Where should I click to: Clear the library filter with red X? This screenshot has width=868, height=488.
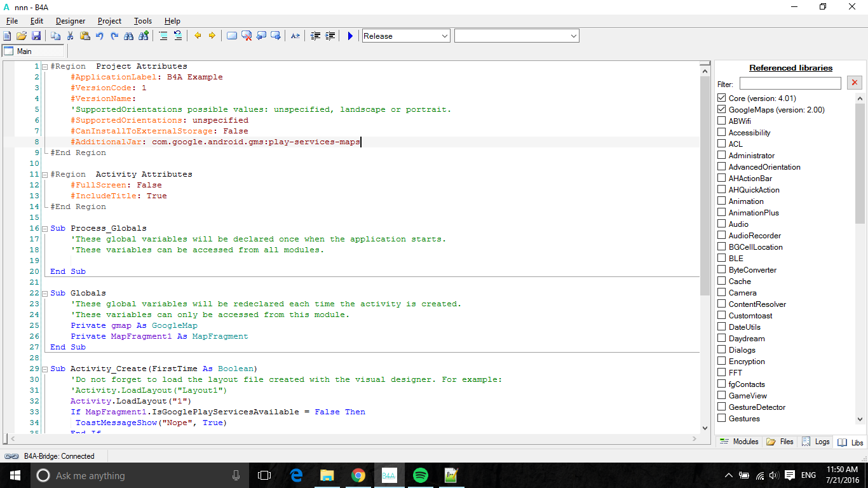854,83
